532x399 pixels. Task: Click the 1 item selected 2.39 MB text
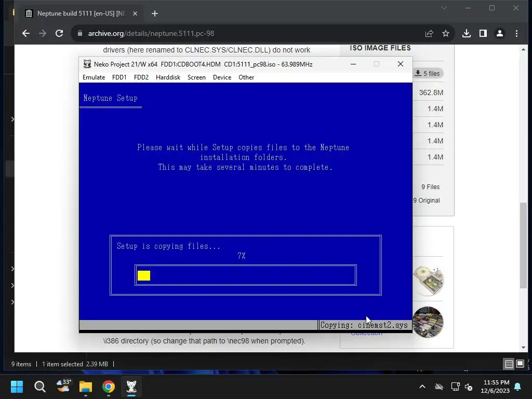coord(75,364)
